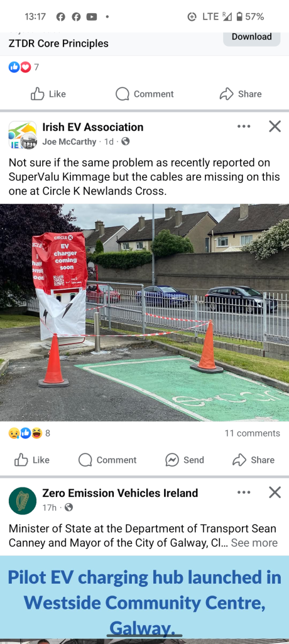This screenshot has height=644, width=289.
Task: Like the Circle K Newlands Cross post
Action: tap(32, 460)
